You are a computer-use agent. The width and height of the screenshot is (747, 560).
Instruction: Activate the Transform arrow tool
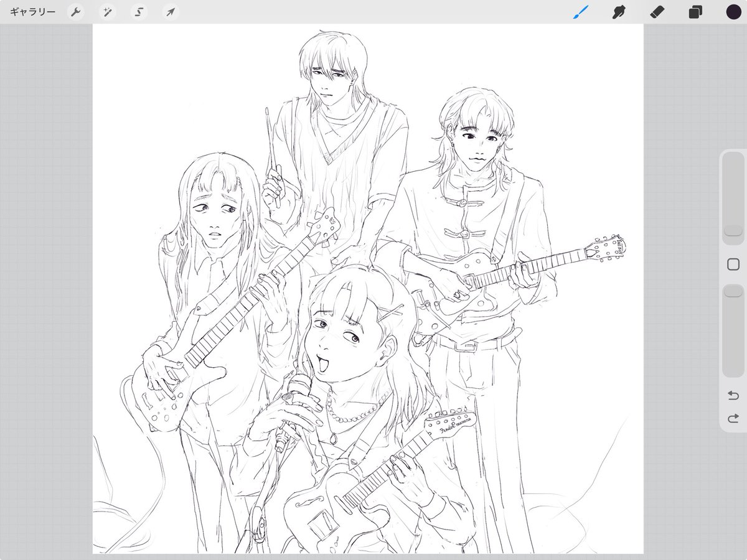point(170,12)
